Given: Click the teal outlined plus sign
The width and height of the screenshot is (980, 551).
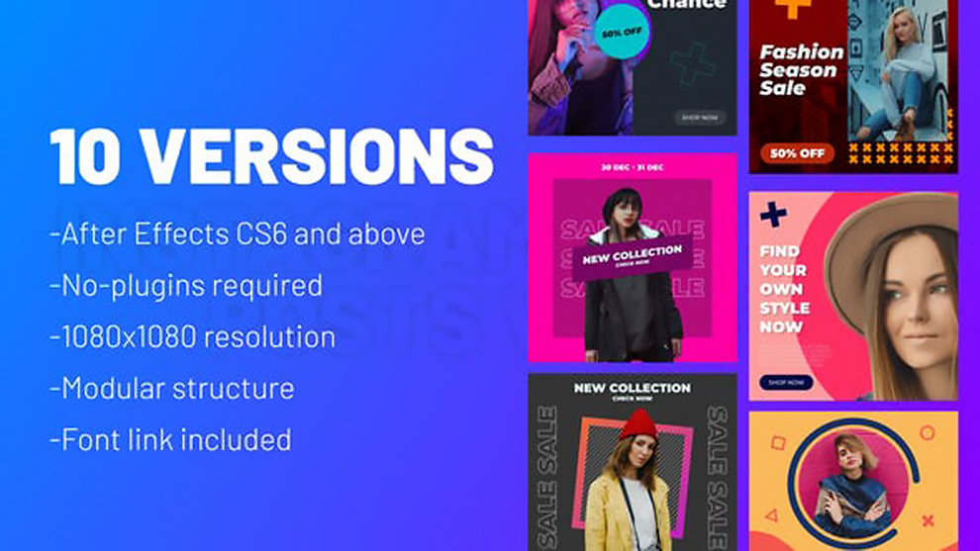Looking at the screenshot, I should coord(692,64).
